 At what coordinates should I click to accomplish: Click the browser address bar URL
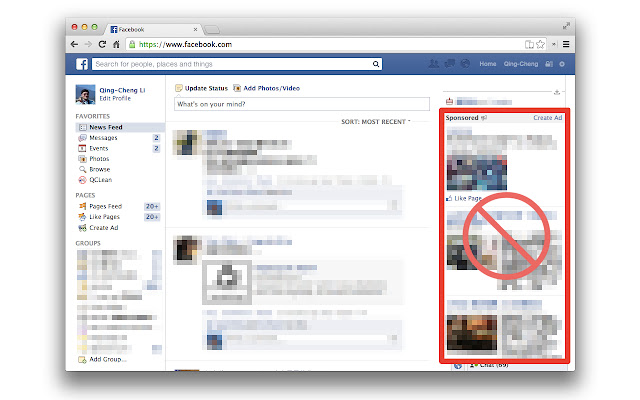(x=186, y=44)
